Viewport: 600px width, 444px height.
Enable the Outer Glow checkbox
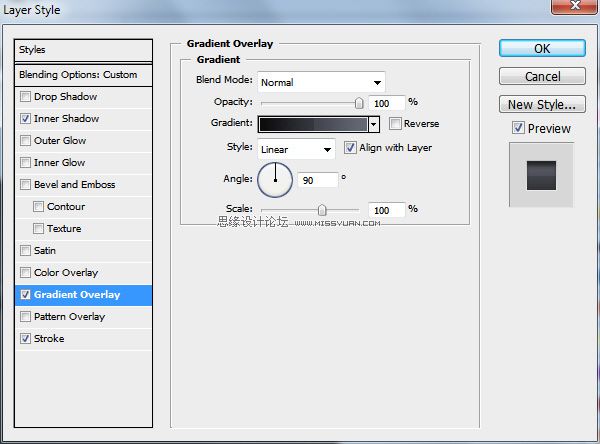tap(25, 140)
